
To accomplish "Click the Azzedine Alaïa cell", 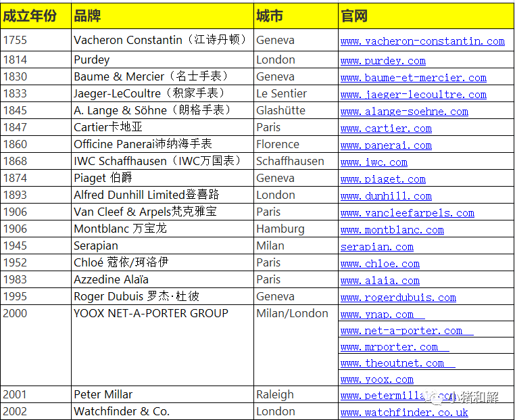I will (x=163, y=280).
